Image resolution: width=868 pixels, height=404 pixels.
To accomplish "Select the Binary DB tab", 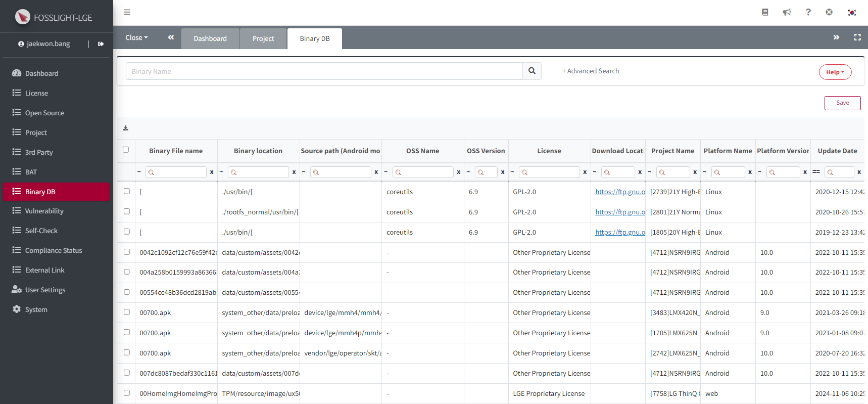I will [315, 38].
